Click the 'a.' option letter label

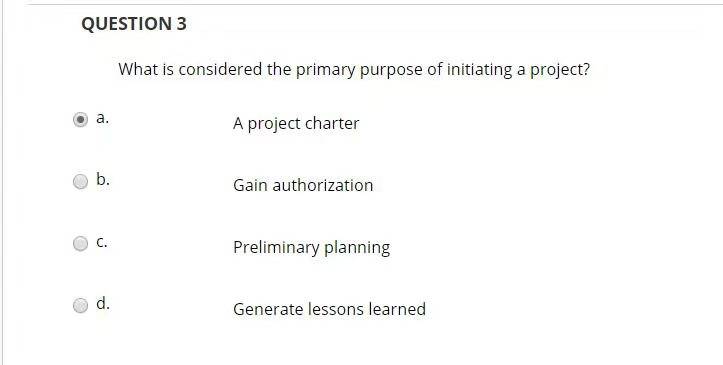pos(102,118)
